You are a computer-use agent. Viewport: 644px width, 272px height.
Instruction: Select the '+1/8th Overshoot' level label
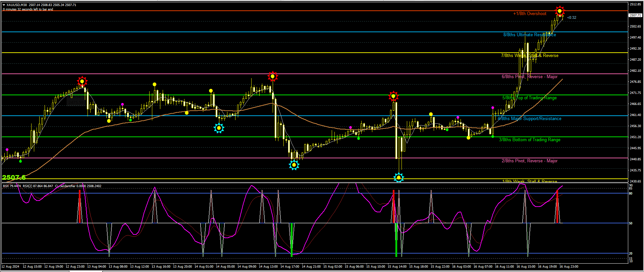tap(530, 14)
